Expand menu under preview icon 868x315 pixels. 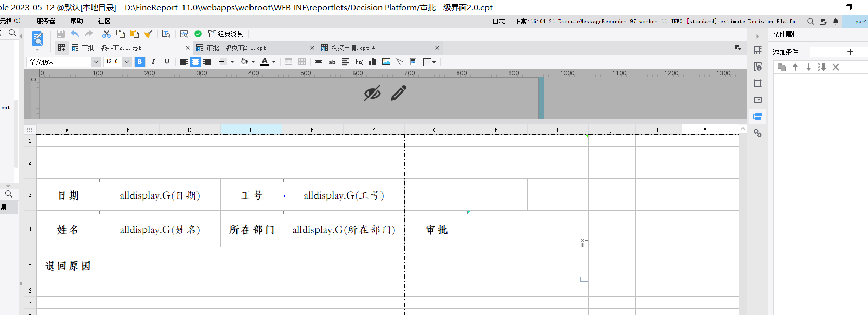click(x=37, y=50)
